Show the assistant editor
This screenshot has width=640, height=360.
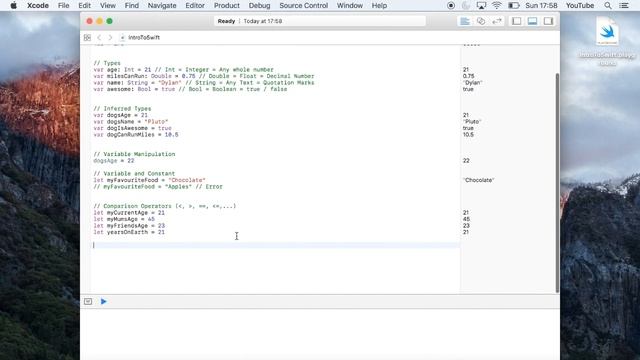(x=481, y=21)
